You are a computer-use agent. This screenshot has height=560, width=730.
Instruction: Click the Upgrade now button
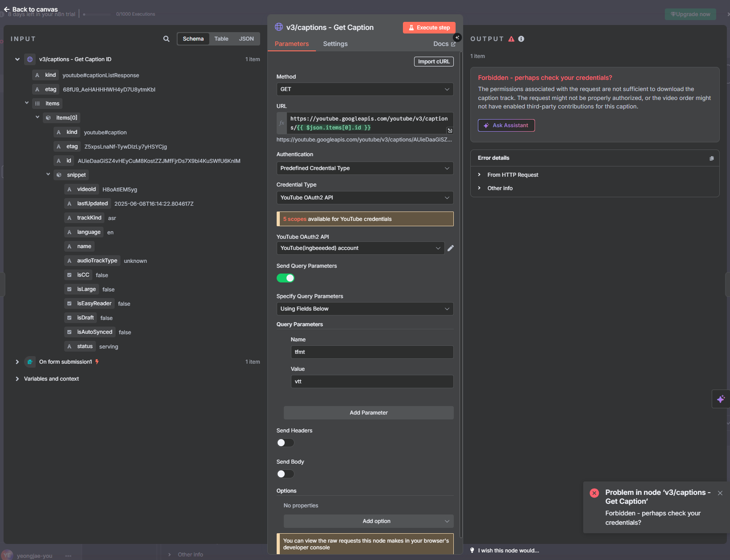[x=690, y=14]
